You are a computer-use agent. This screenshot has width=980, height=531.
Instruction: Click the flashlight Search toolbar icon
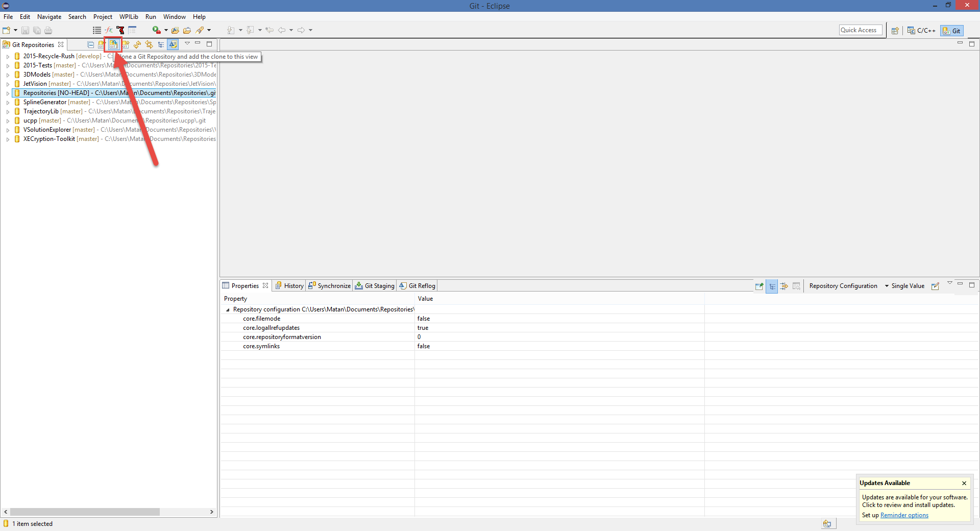click(200, 30)
